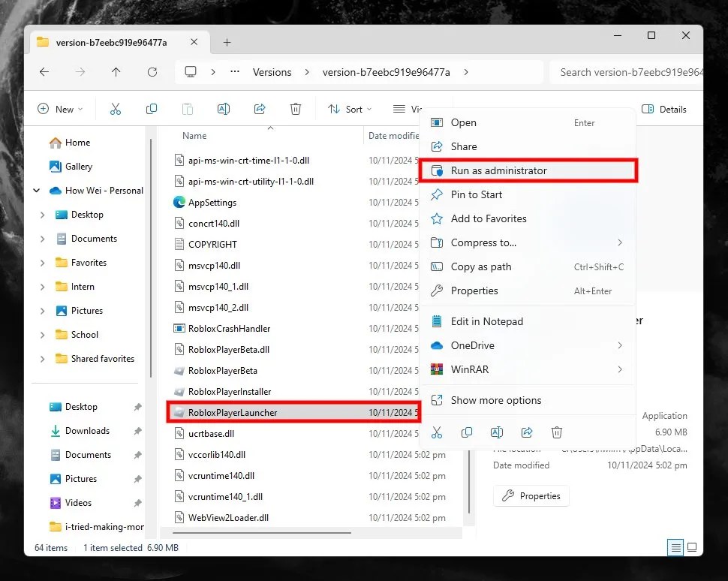Click the Delete icon in context menu bottom row
Viewport: 728px width, 581px height.
click(556, 433)
